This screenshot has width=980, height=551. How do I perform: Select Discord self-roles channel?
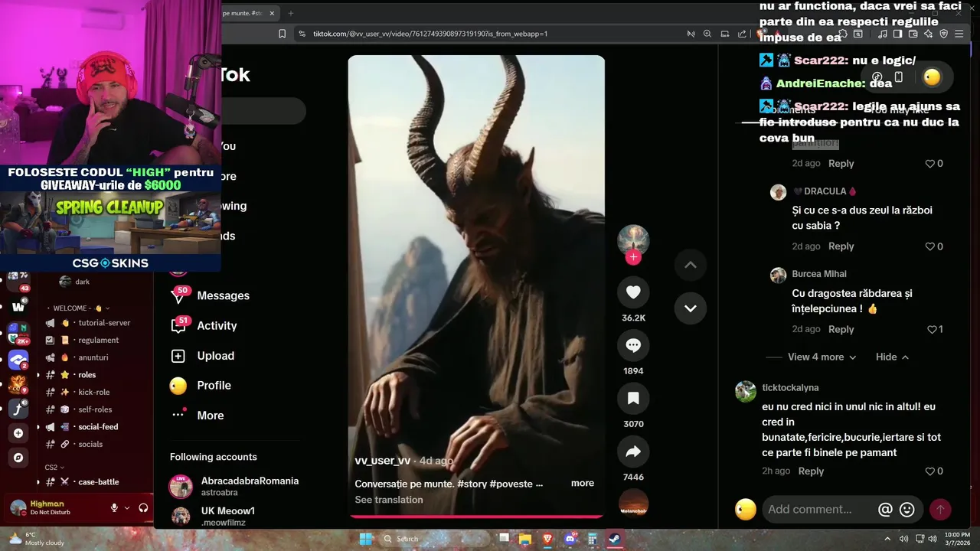pos(96,409)
